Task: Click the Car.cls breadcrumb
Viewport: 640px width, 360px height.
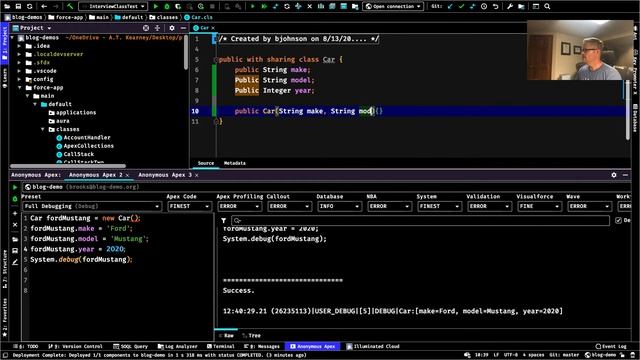Action: point(198,18)
